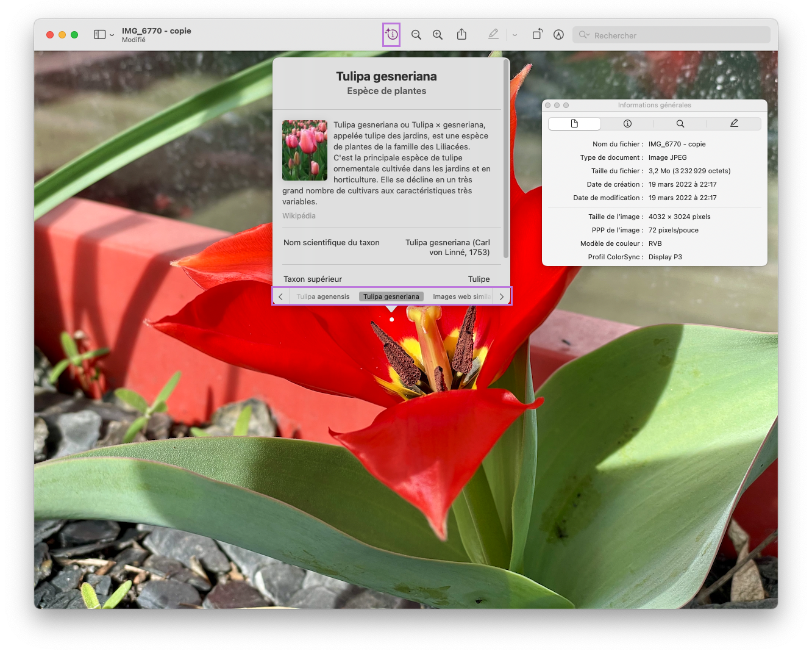Select the zoom in magnifier icon
This screenshot has width=812, height=654.
(438, 35)
